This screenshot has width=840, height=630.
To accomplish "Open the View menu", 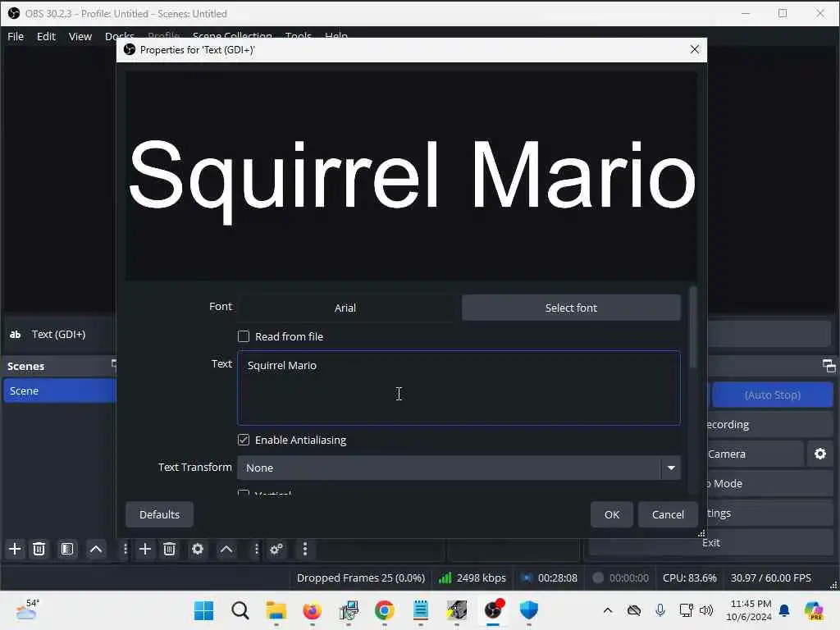I will click(80, 36).
